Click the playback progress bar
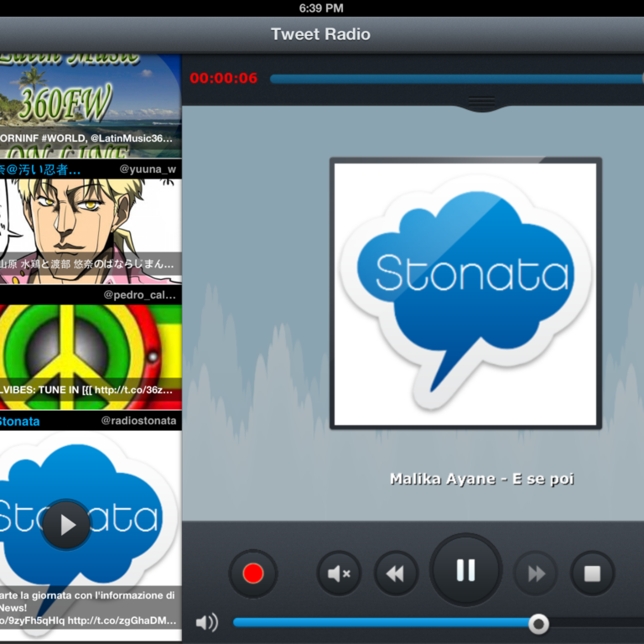The image size is (644, 644). point(453,79)
